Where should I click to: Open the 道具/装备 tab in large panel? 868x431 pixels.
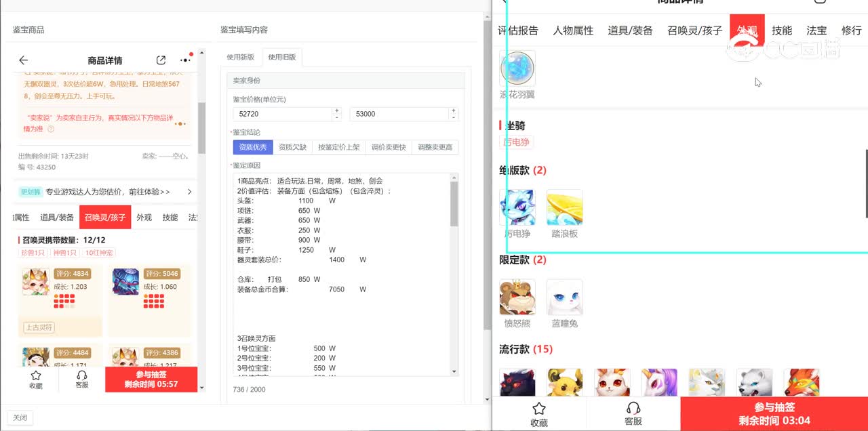pos(630,30)
